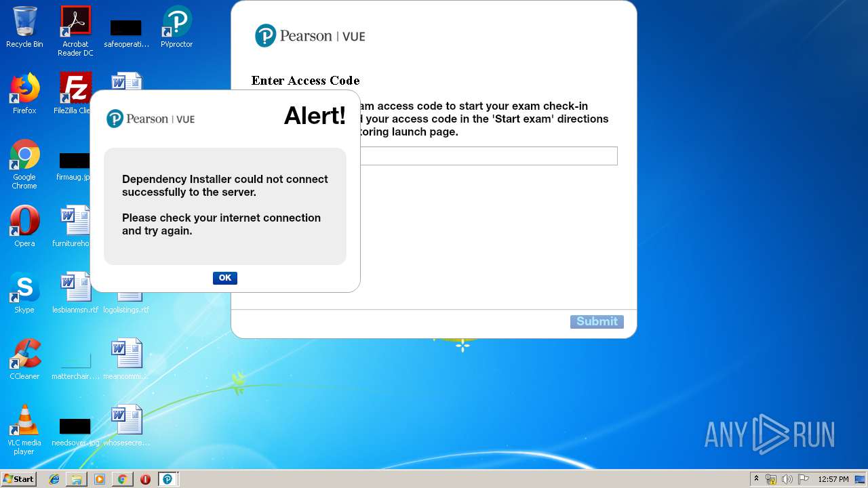The image size is (868, 488).
Task: Show hidden system tray icons
Action: pos(757,479)
